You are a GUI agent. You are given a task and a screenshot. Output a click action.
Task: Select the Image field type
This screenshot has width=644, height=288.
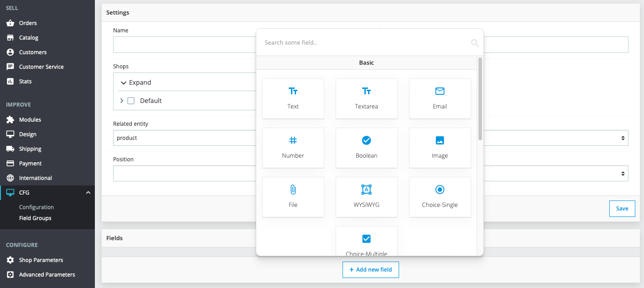pyautogui.click(x=440, y=148)
